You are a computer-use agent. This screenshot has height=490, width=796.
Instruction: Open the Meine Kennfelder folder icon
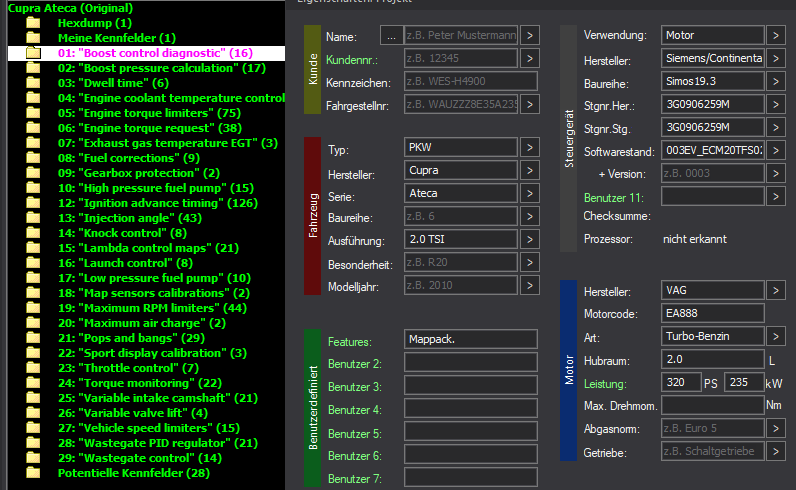point(34,38)
